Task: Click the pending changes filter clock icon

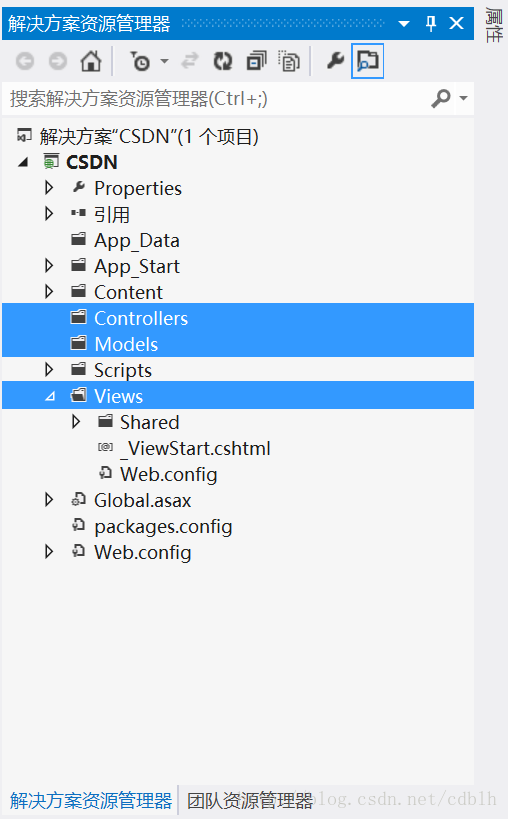Action: [x=140, y=61]
